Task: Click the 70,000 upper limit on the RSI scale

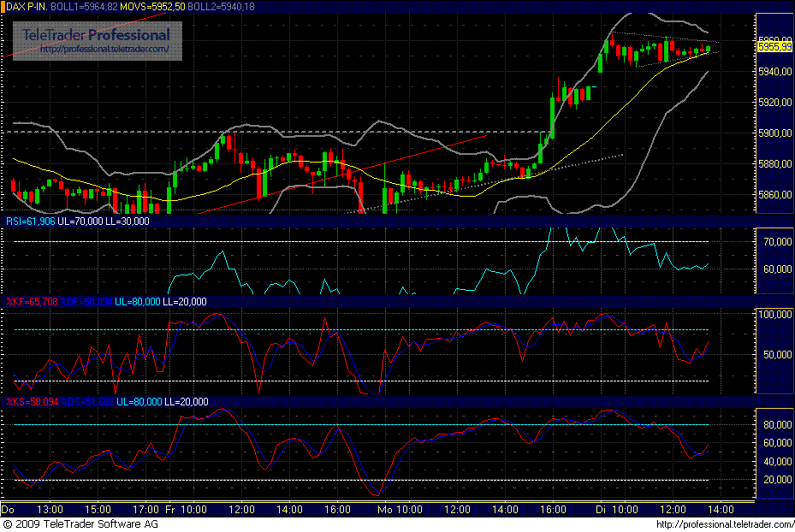Action: click(777, 242)
